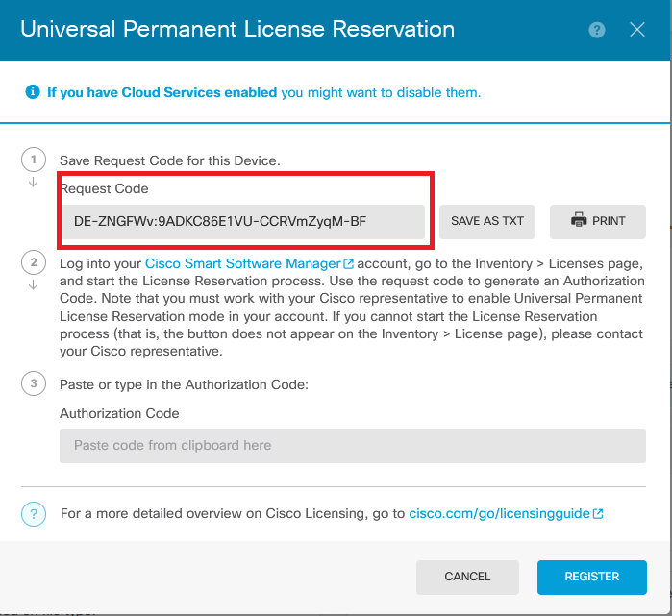Image resolution: width=672 pixels, height=616 pixels.
Task: Save the request code as TXT
Action: [x=487, y=221]
